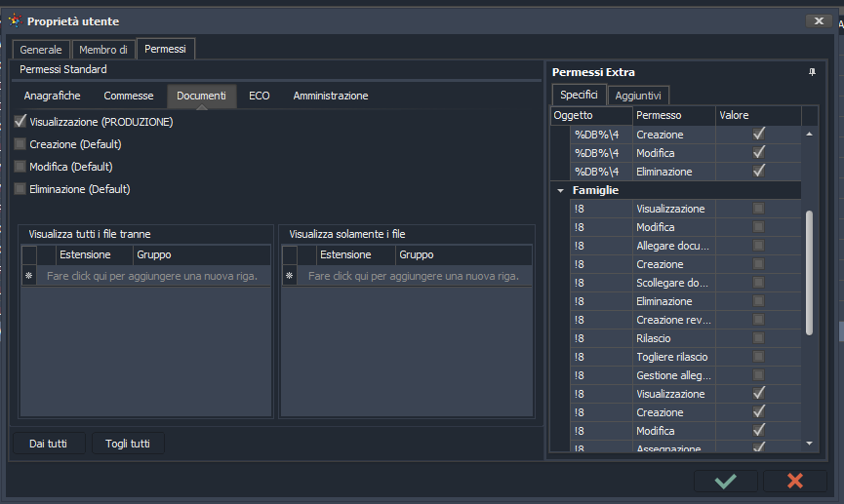Switch to the Aggiuntivi tab
The image size is (844, 504).
638,96
